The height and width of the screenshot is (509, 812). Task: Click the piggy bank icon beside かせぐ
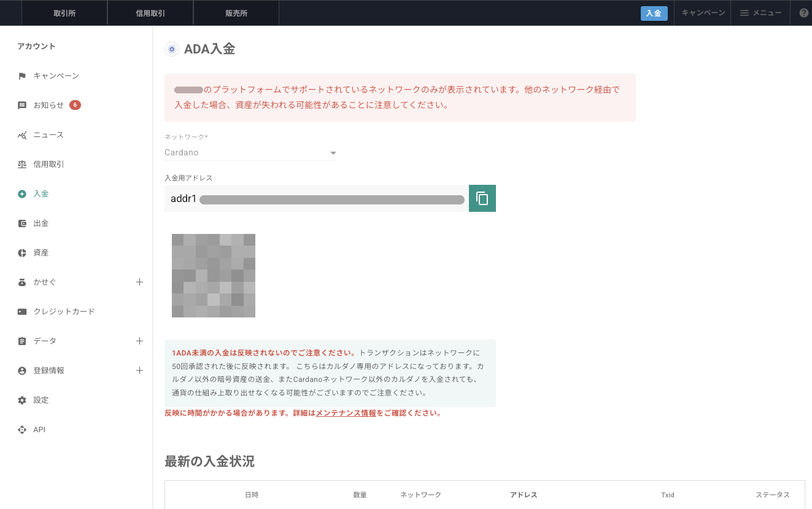pyautogui.click(x=22, y=282)
